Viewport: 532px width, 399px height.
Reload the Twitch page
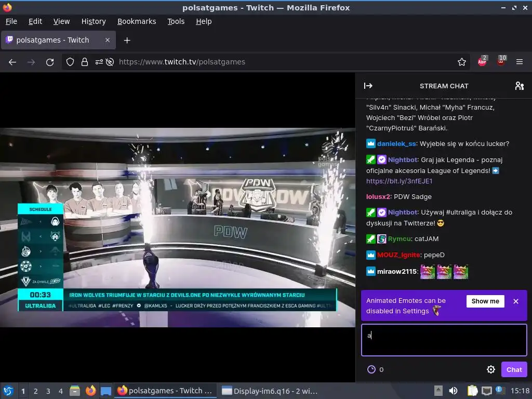tap(50, 62)
